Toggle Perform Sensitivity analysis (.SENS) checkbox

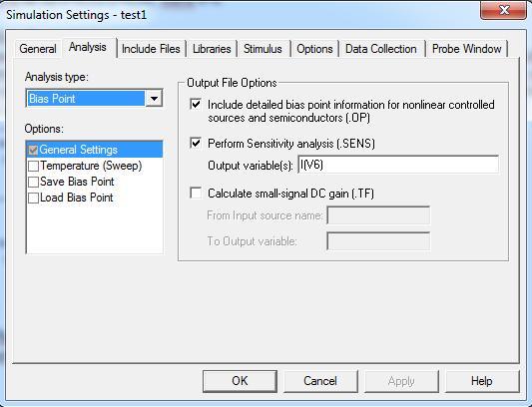[x=196, y=143]
